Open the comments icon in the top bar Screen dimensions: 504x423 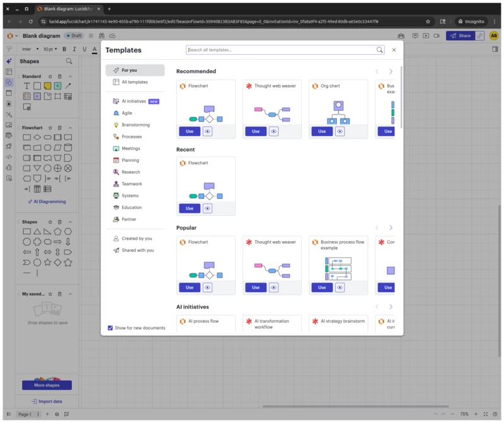click(x=415, y=36)
